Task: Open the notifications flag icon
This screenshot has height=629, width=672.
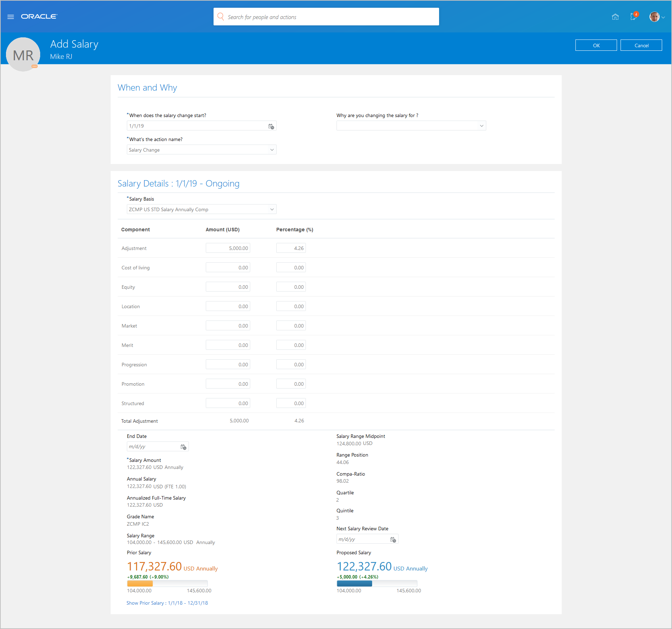Action: pyautogui.click(x=634, y=17)
